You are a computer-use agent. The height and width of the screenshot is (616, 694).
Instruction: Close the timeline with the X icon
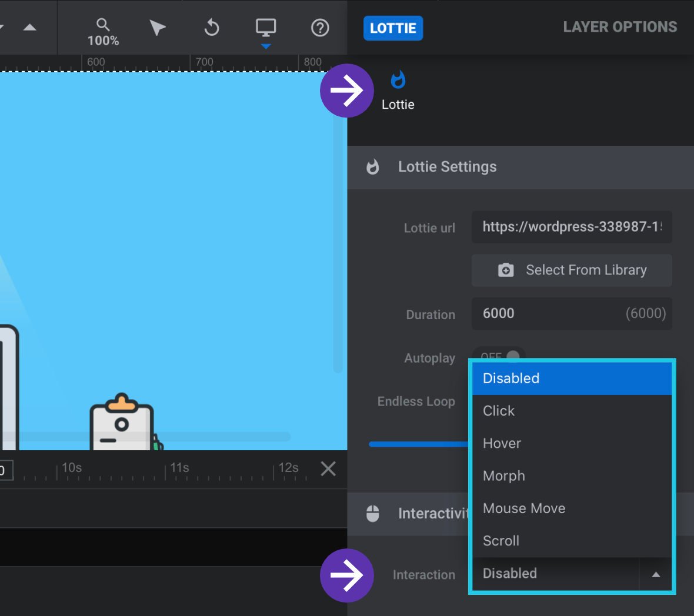(328, 468)
